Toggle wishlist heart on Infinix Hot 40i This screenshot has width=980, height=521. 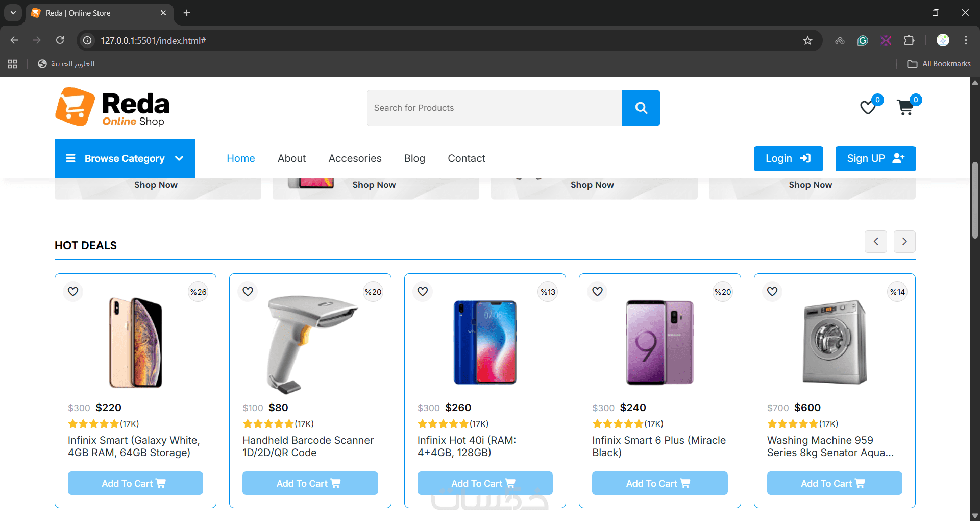(423, 291)
